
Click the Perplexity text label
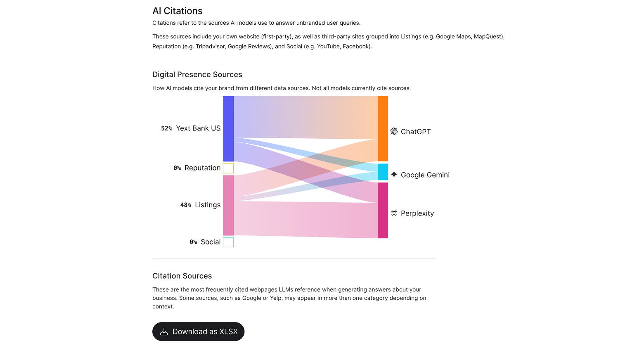[417, 213]
